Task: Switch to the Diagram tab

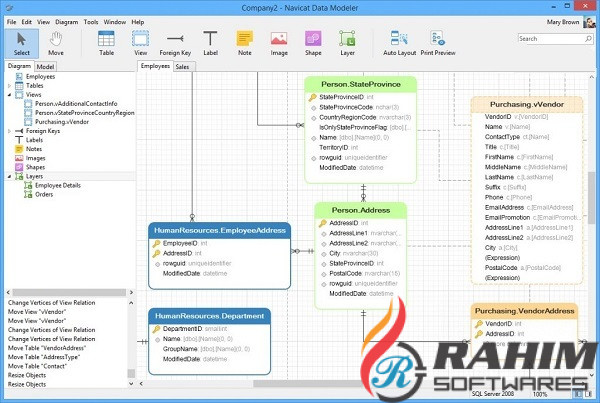Action: [19, 66]
